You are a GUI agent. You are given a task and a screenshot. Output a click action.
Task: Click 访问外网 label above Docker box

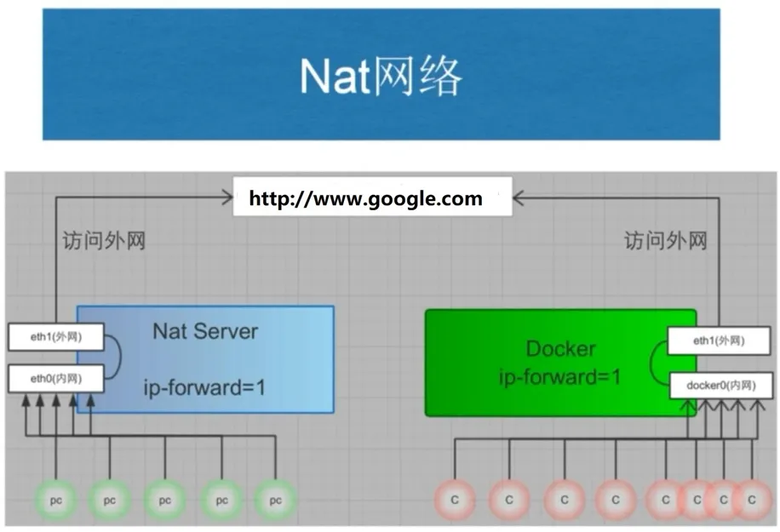[x=666, y=241]
